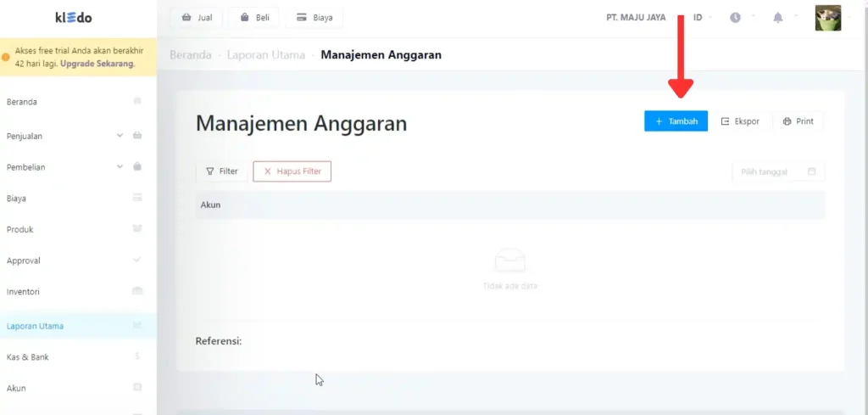Go to Laporan Utama in the breadcrumb

tap(265, 55)
